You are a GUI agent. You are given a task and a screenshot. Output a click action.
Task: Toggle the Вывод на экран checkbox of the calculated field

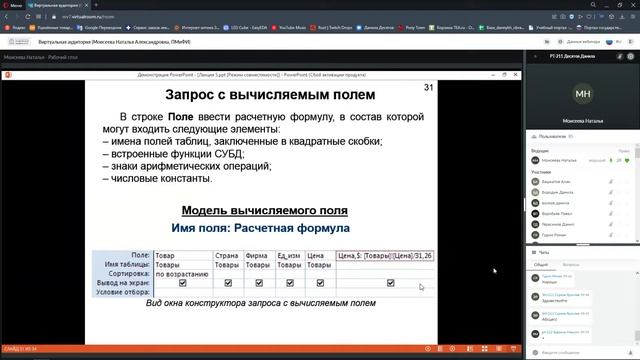[x=391, y=283]
